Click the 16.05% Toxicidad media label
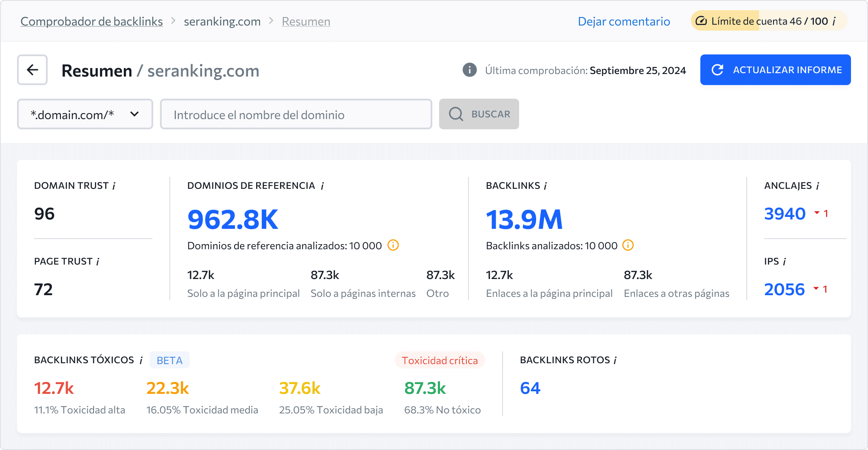Image resolution: width=868 pixels, height=450 pixels. click(x=202, y=410)
